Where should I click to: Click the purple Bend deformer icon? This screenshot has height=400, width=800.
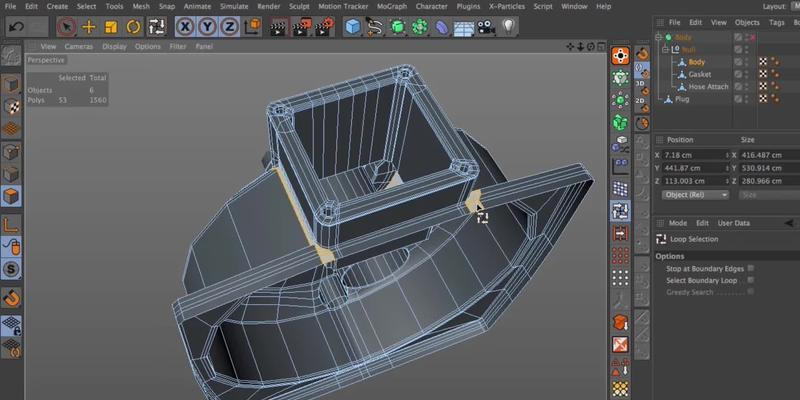tap(442, 27)
